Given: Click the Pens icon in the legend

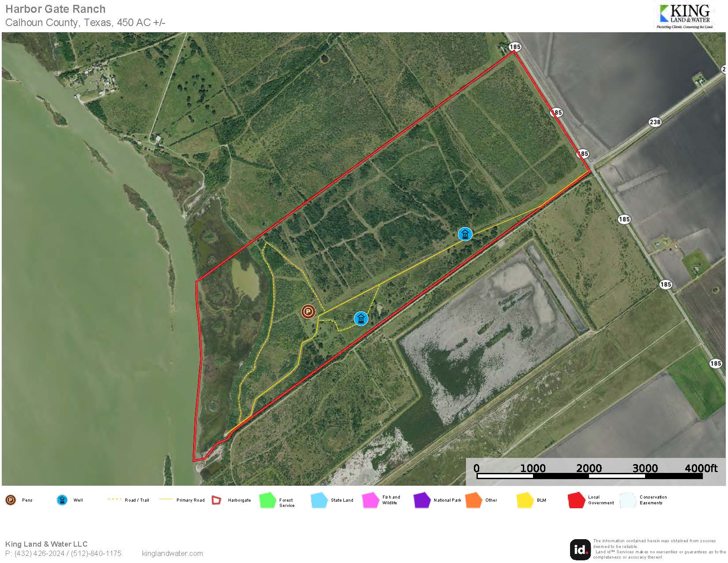Looking at the screenshot, I should (11, 500).
